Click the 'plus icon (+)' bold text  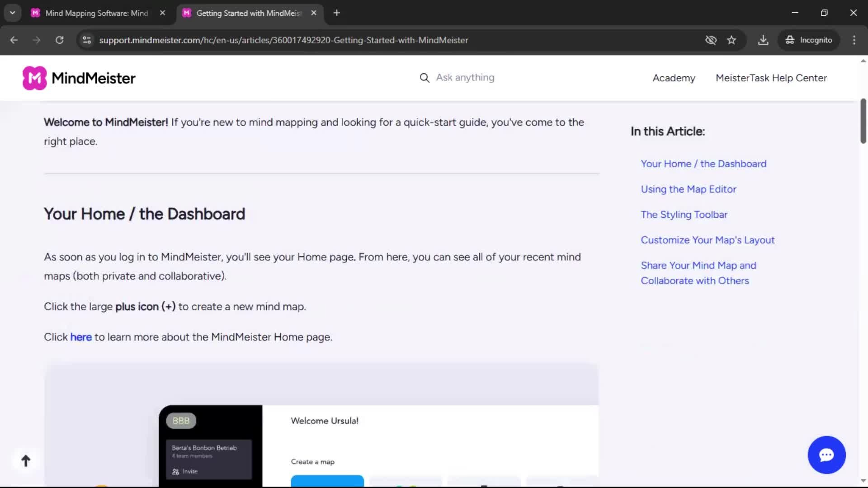145,307
